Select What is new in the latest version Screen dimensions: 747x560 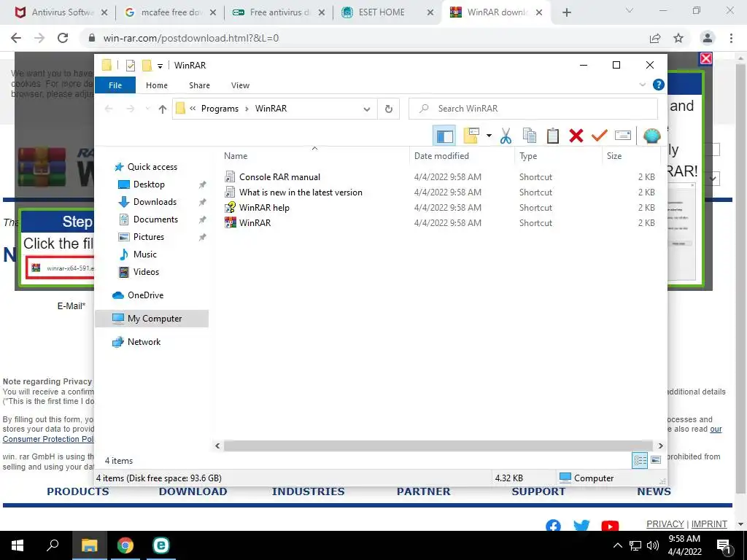point(301,192)
